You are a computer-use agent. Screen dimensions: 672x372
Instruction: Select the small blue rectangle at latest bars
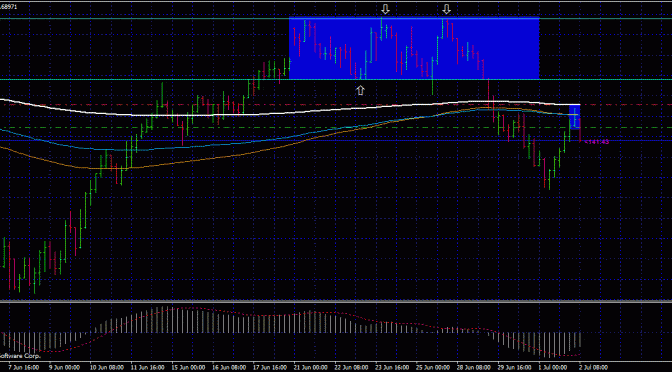575,117
